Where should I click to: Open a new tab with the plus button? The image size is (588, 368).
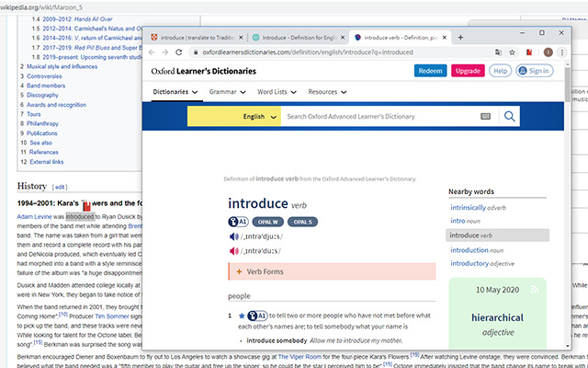point(460,37)
